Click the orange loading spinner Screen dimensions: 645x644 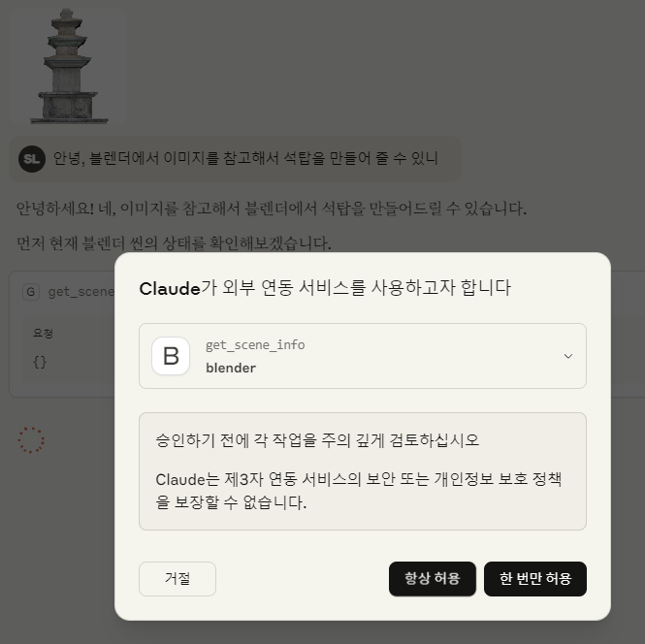pyautogui.click(x=31, y=440)
